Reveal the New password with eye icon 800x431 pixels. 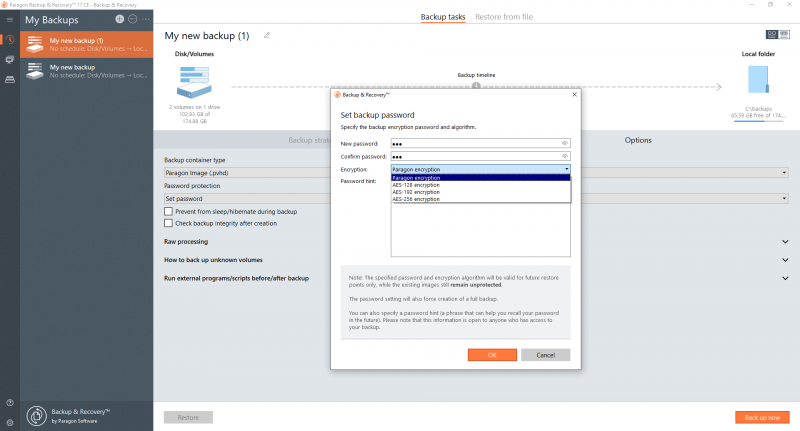coord(565,143)
